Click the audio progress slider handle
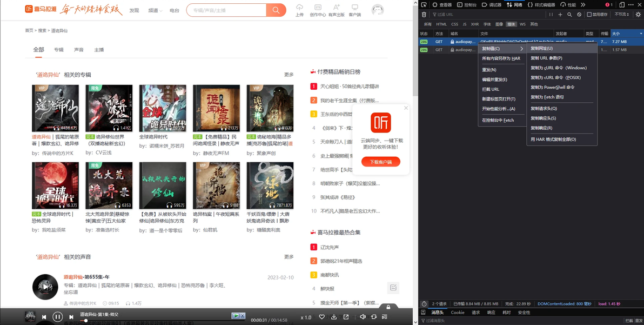 [86, 321]
